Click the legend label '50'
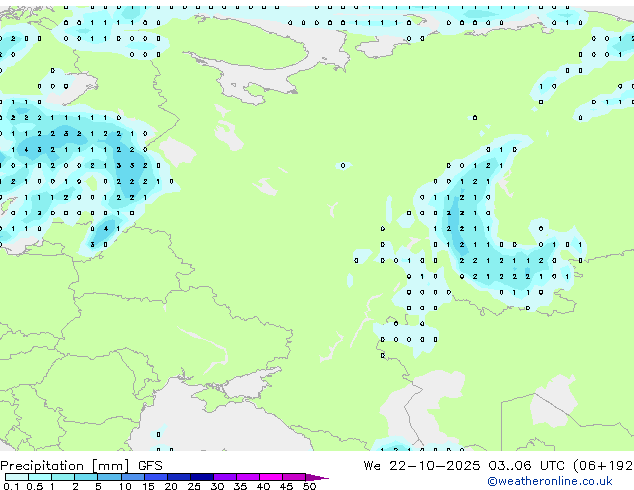 click(x=309, y=486)
